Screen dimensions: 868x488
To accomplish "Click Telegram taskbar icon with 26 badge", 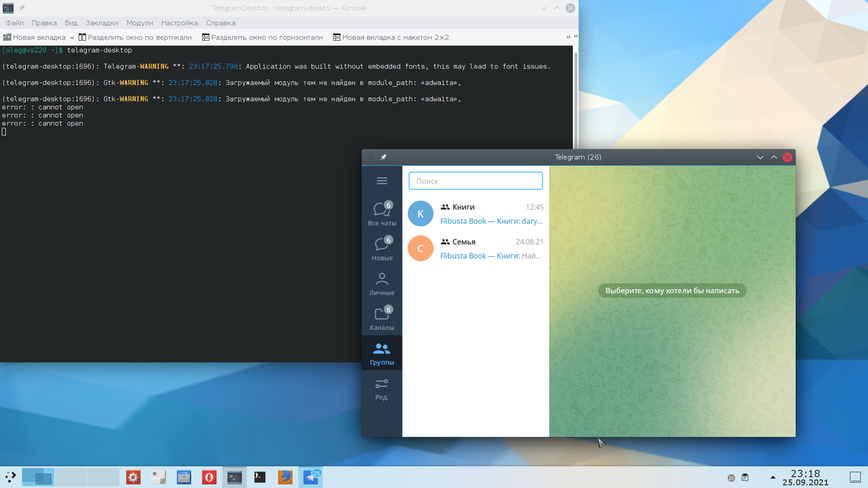I will coord(311,477).
